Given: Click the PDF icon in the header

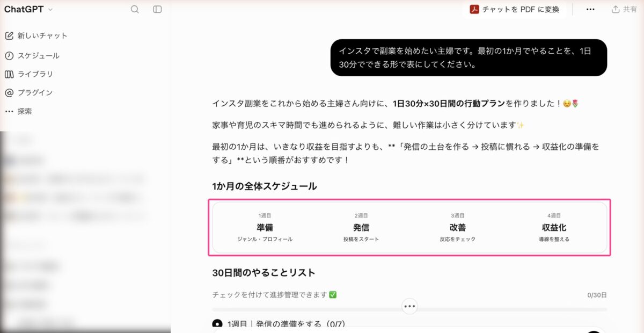Looking at the screenshot, I should [x=474, y=9].
